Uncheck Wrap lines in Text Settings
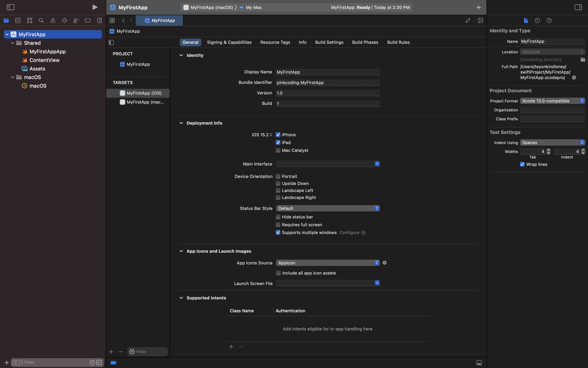This screenshot has height=368, width=588. [x=522, y=164]
